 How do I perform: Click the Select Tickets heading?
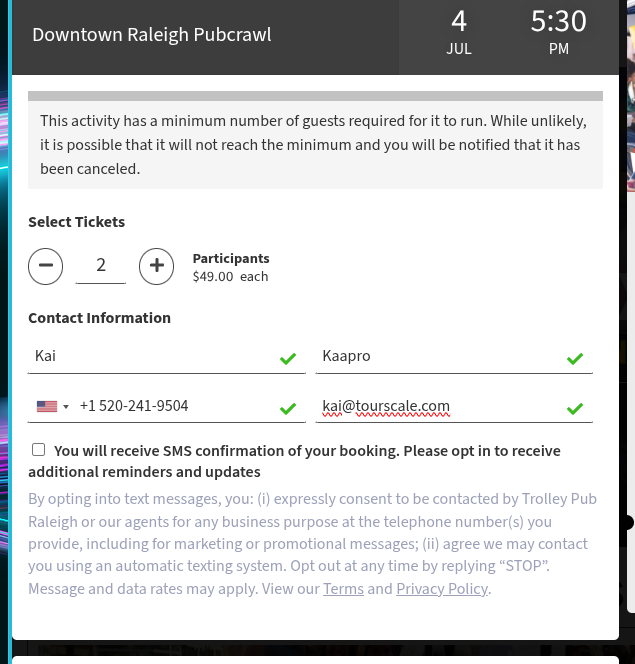pos(77,222)
